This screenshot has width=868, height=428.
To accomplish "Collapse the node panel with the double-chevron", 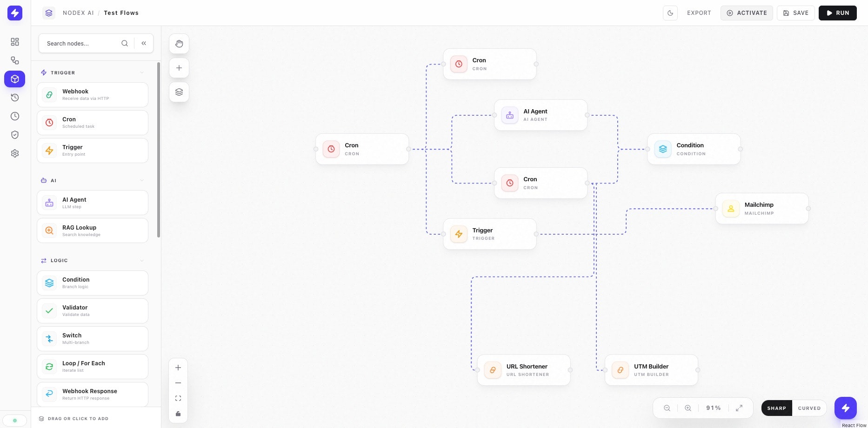I will 144,43.
